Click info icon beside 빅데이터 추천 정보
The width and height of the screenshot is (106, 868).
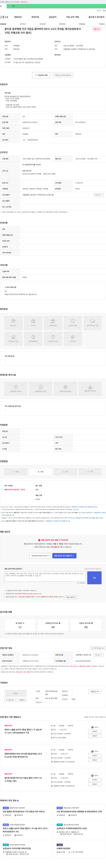[x=18, y=801]
